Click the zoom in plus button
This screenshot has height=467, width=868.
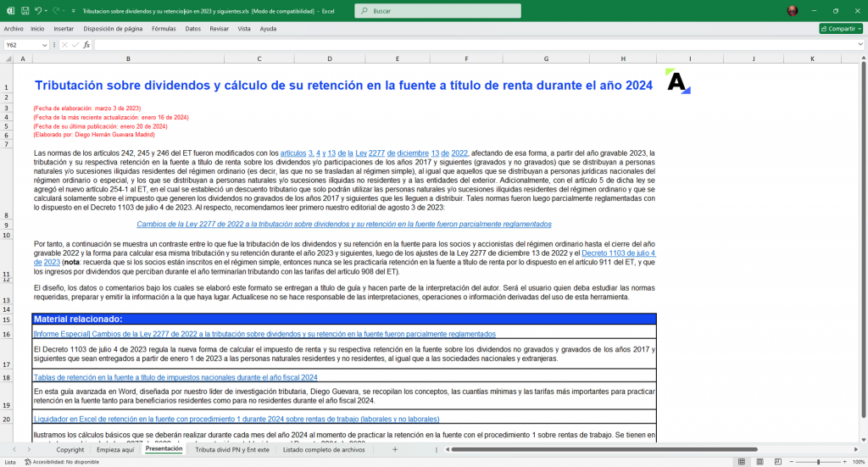point(845,462)
